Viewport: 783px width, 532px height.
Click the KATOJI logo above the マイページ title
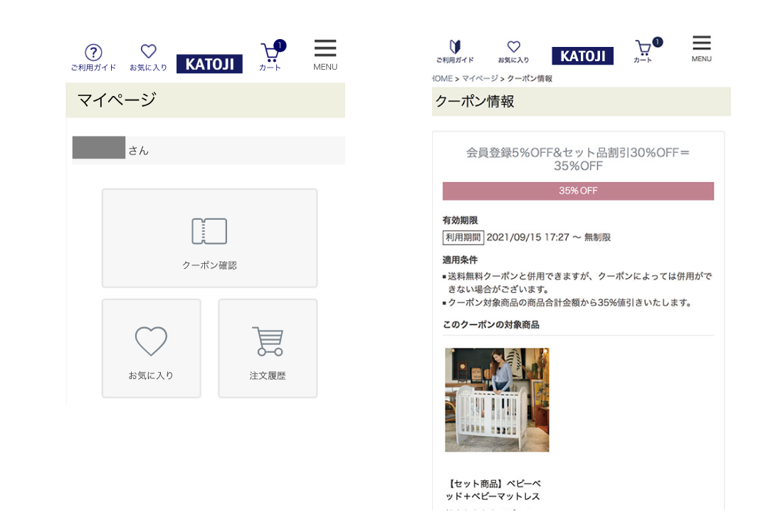(x=209, y=64)
